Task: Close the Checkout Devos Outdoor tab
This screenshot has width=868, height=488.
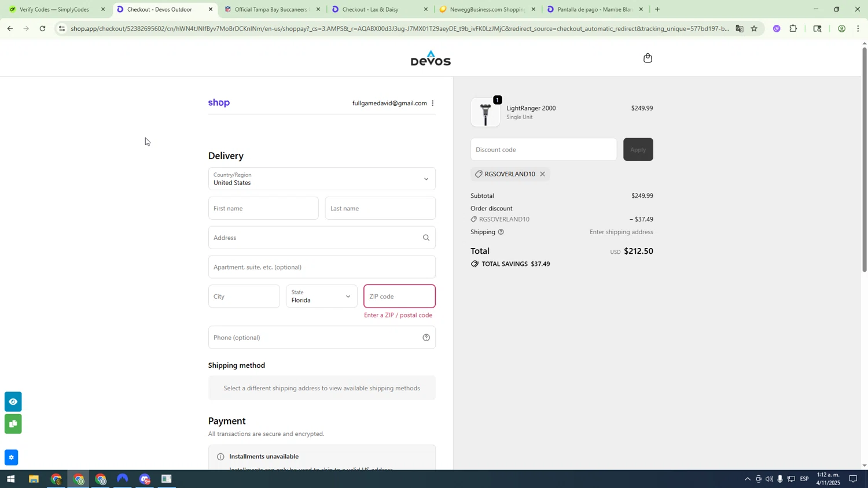Action: (x=211, y=9)
